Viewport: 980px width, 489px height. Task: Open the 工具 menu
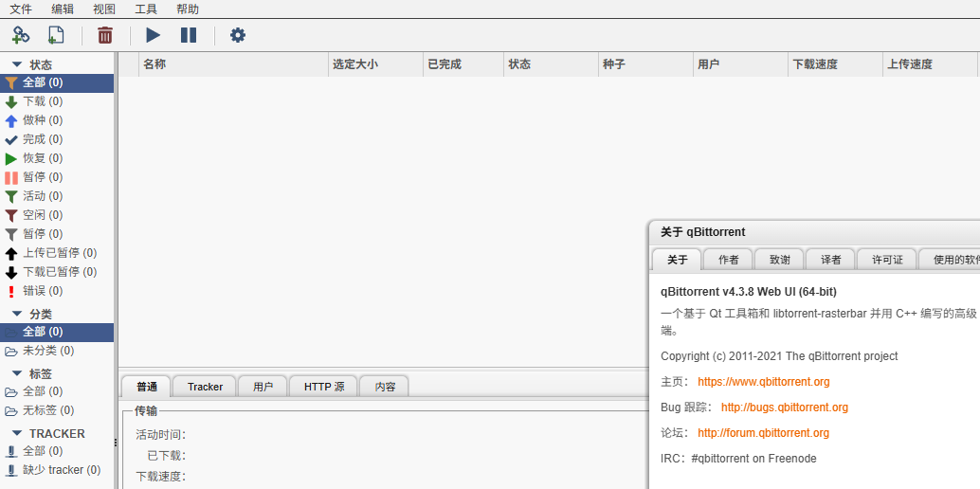tap(146, 9)
